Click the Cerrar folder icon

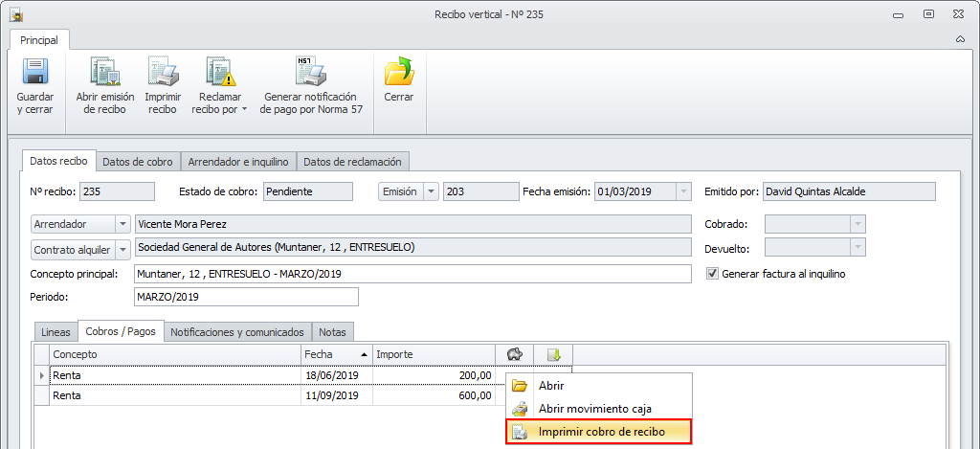pos(399,71)
